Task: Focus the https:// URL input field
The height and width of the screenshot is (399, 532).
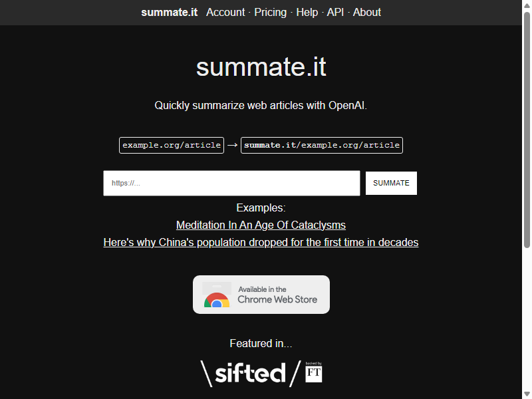Action: [231, 184]
